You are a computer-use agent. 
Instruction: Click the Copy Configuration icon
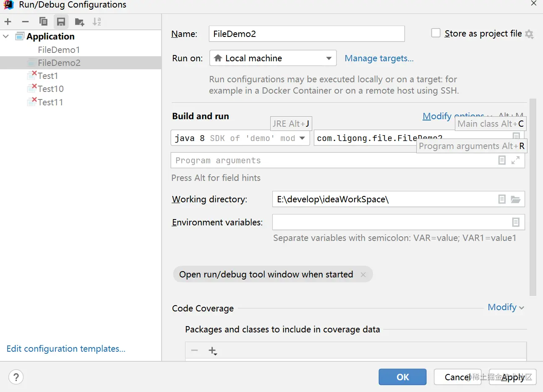click(x=43, y=22)
